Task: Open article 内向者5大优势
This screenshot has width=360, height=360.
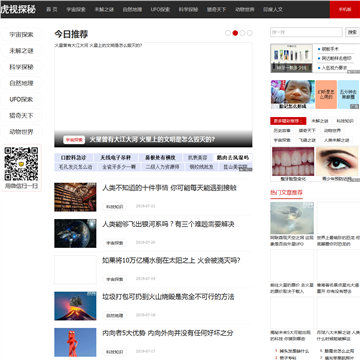Action: [x=168, y=333]
